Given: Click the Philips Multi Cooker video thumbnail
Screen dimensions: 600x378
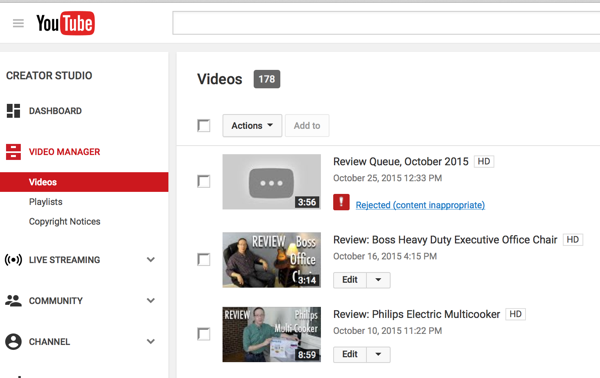Looking at the screenshot, I should click(x=272, y=334).
